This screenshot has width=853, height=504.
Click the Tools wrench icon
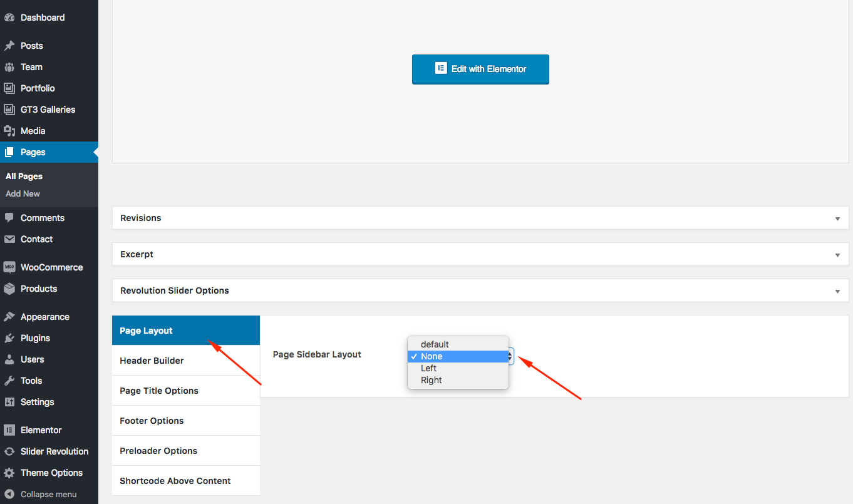tap(9, 381)
